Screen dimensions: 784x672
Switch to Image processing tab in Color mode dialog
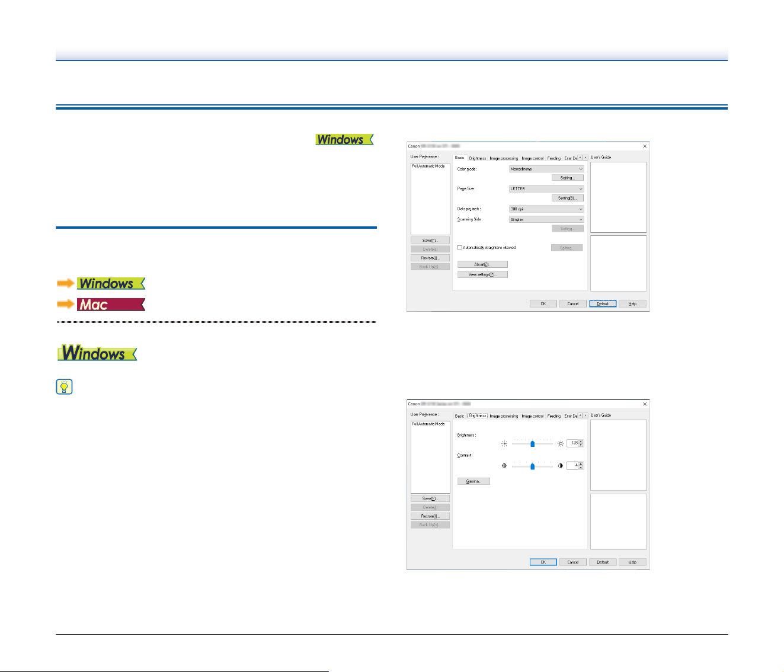point(504,158)
